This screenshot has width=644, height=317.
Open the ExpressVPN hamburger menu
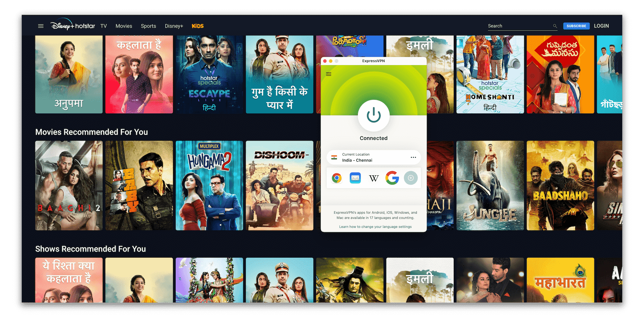coord(329,74)
